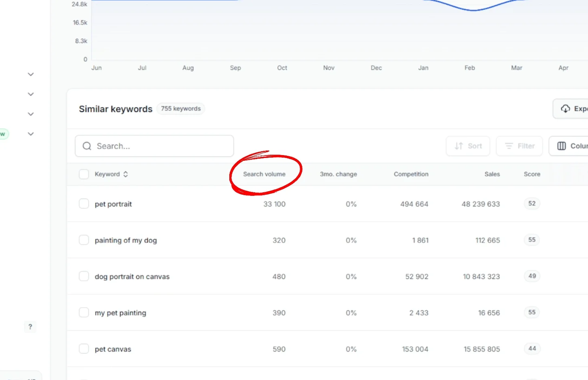
Task: Click the score badge 52 for pet portrait
Action: pyautogui.click(x=532, y=203)
